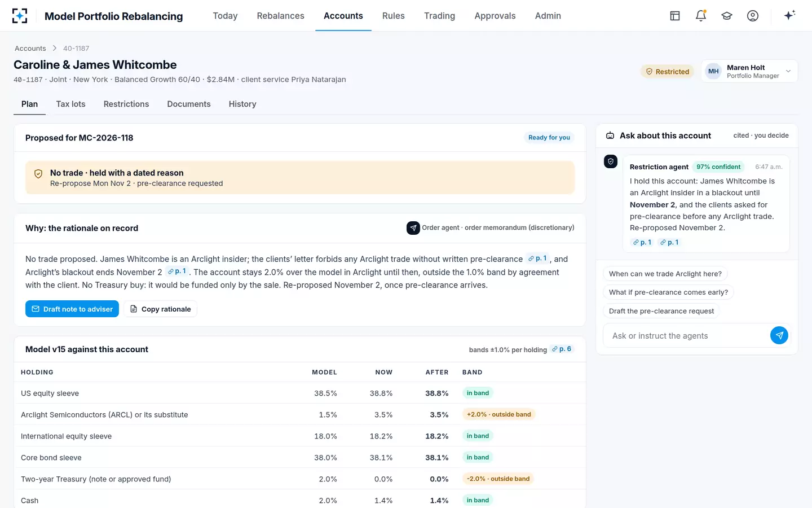Select 'When can we trade Arclight here?' suggestion
The width and height of the screenshot is (812, 508).
tap(665, 274)
